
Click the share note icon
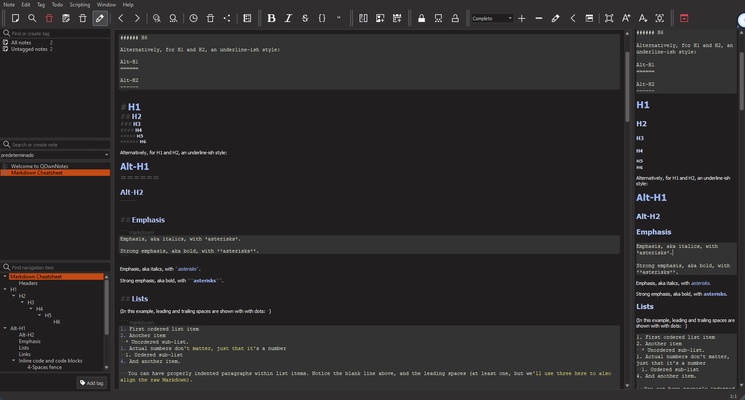[227, 18]
